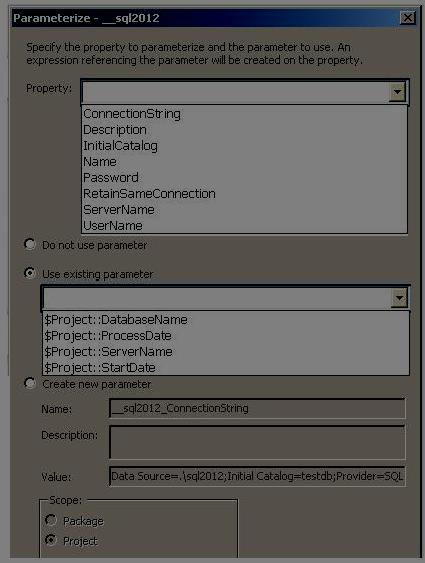Pick InitialCatalog property option
The image size is (425, 563).
pos(244,146)
